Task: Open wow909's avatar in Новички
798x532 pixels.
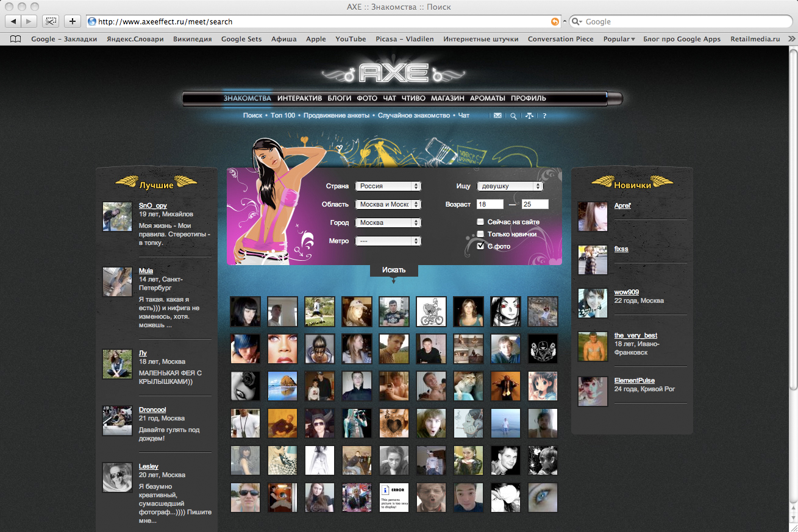Action: [593, 303]
